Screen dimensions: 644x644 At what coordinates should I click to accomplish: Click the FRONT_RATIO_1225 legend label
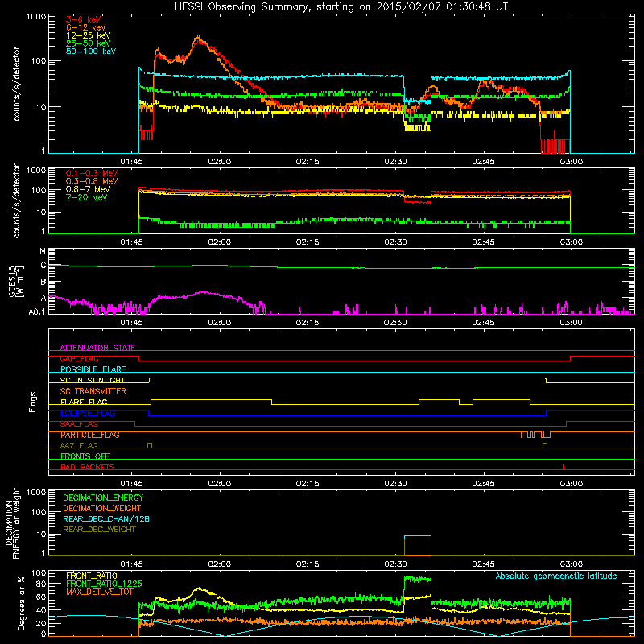click(104, 584)
